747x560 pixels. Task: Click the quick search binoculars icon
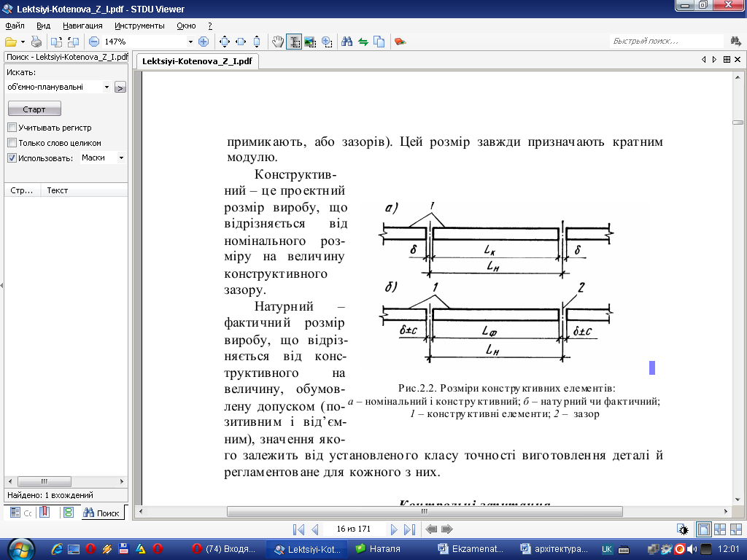[x=735, y=42]
